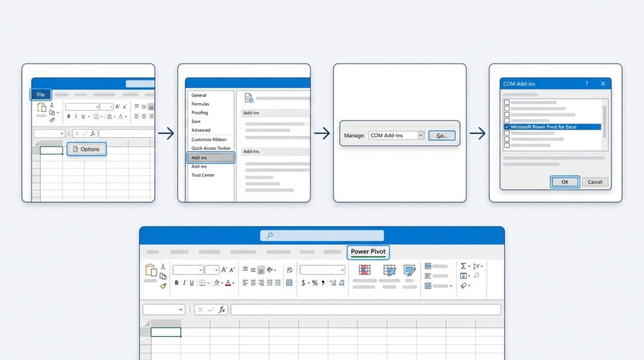Click Decrease Font Size in bottom Excel window
Image resolution: width=644 pixels, height=360 pixels.
pos(232,270)
